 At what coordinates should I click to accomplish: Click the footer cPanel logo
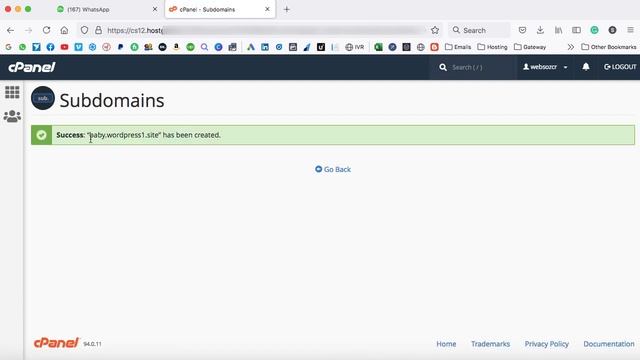pyautogui.click(x=56, y=343)
